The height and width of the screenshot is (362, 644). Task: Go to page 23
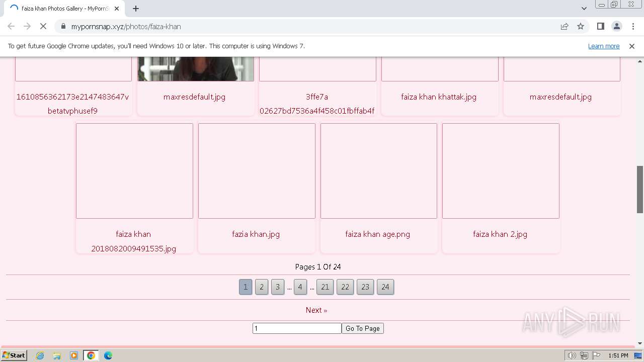pos(365,287)
